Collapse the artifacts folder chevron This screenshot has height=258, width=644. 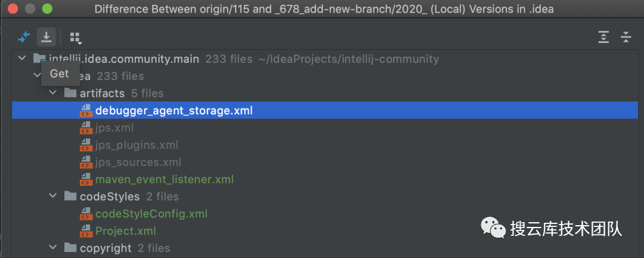pos(52,93)
